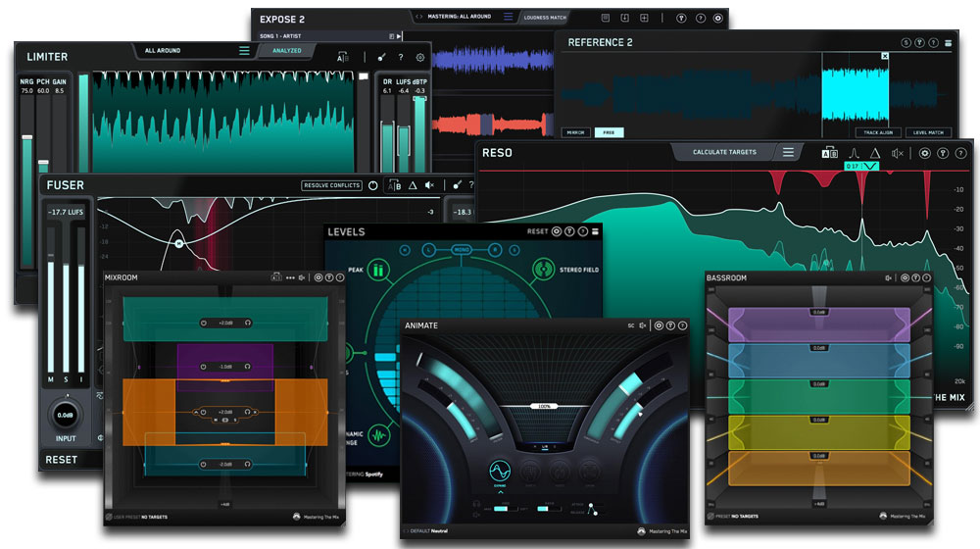The width and height of the screenshot is (980, 549).
Task: Open the Expose 2 preset list menu
Action: click(508, 17)
